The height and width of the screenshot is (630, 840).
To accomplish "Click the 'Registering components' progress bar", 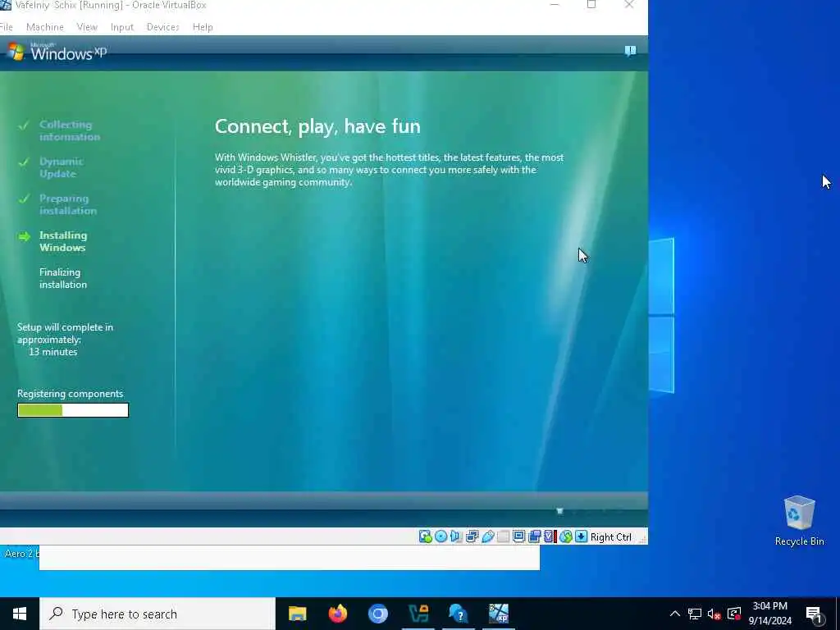I will [x=73, y=410].
